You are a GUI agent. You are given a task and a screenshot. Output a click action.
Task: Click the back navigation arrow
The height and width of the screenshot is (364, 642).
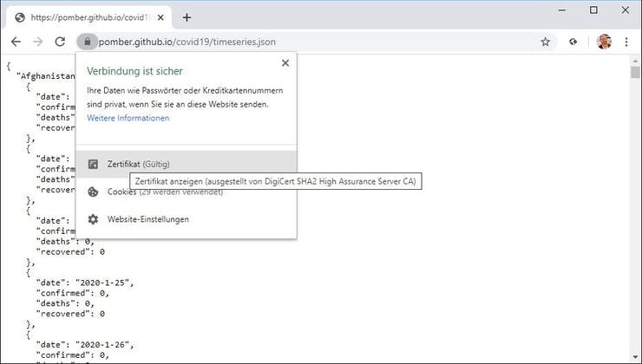click(x=16, y=42)
